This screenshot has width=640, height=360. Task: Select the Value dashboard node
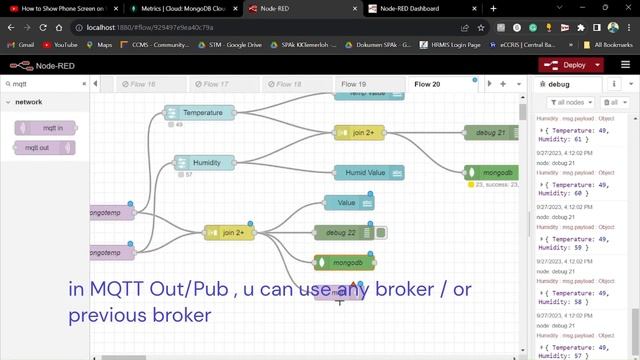(x=349, y=203)
